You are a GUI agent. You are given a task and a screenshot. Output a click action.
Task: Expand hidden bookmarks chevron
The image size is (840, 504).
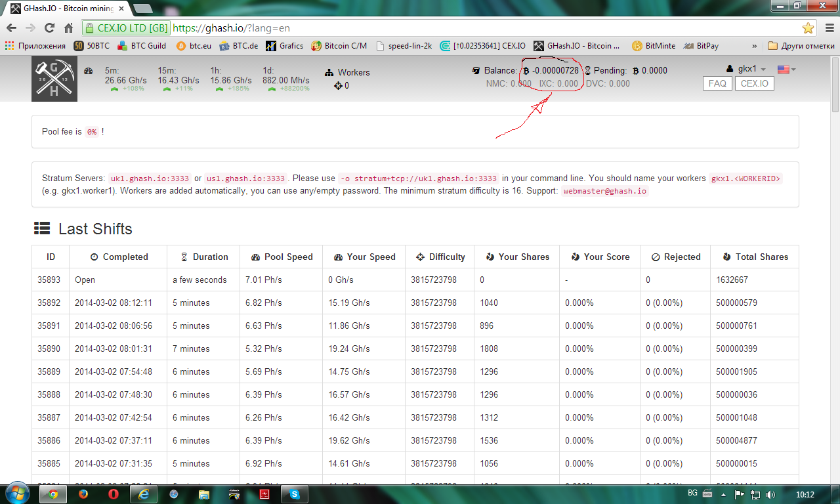754,46
